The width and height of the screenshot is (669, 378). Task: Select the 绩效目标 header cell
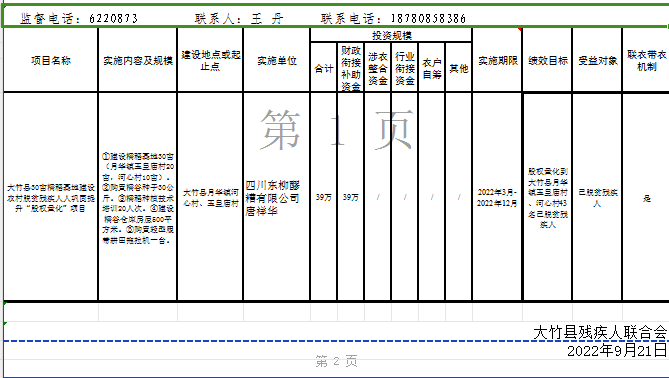pyautogui.click(x=547, y=60)
